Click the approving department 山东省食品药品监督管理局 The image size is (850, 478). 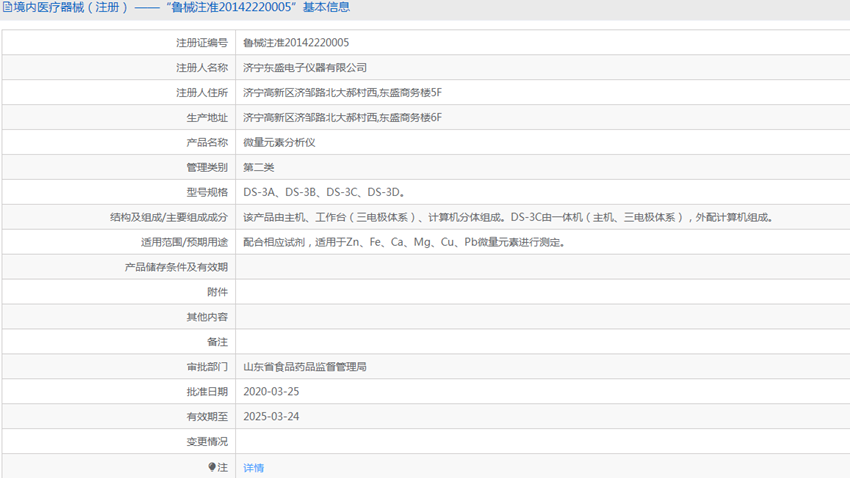coord(305,367)
